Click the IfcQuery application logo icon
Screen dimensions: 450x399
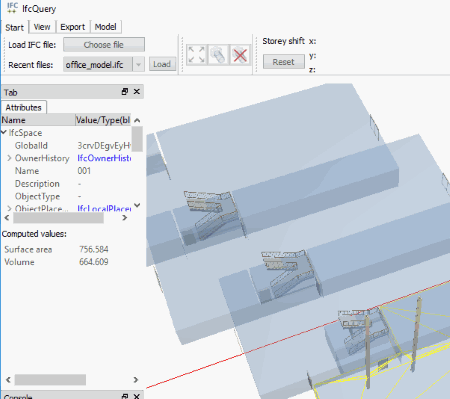point(12,8)
